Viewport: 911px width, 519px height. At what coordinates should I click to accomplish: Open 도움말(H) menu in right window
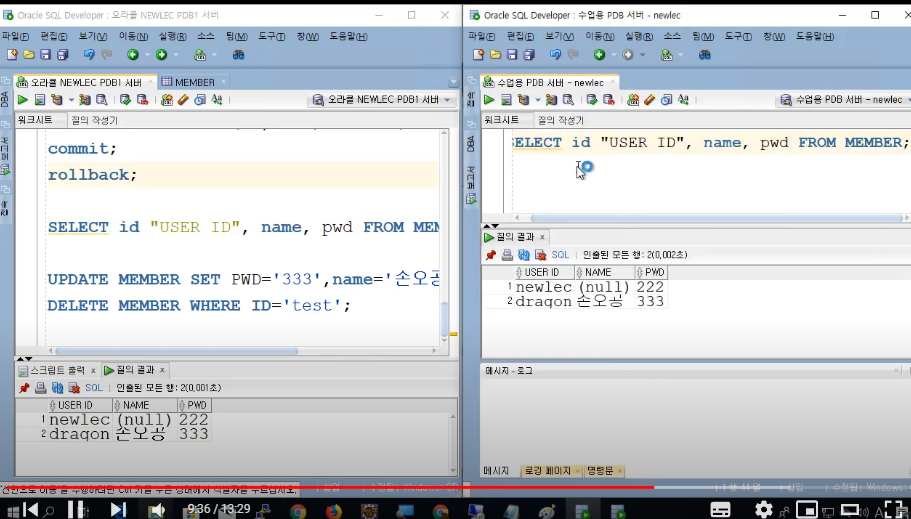click(x=815, y=37)
